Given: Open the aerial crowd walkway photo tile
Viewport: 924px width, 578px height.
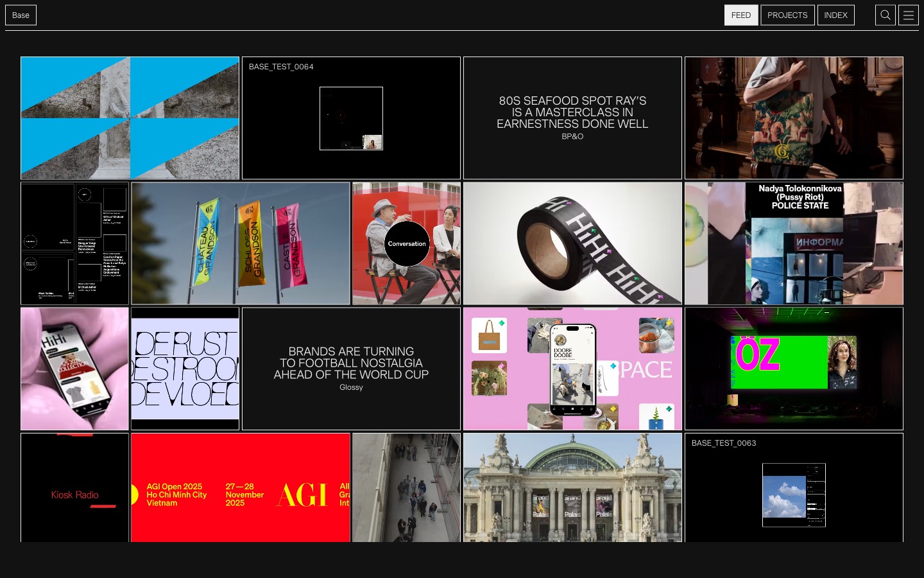Looking at the screenshot, I should coord(406,487).
